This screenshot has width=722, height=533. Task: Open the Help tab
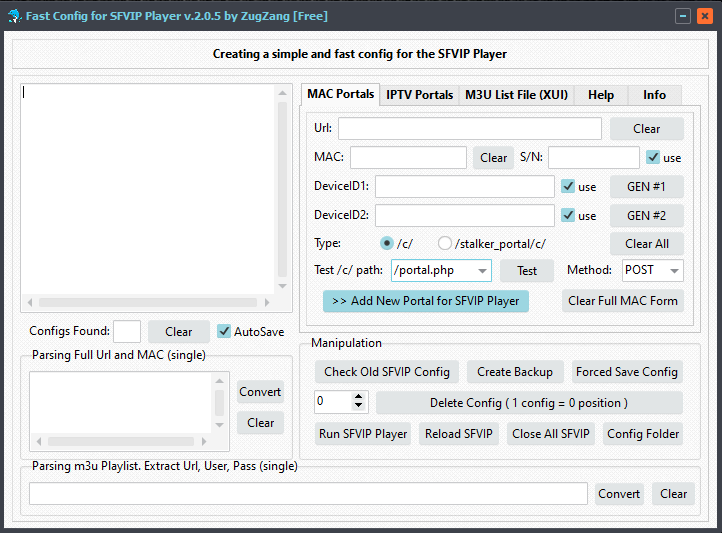click(x=601, y=95)
